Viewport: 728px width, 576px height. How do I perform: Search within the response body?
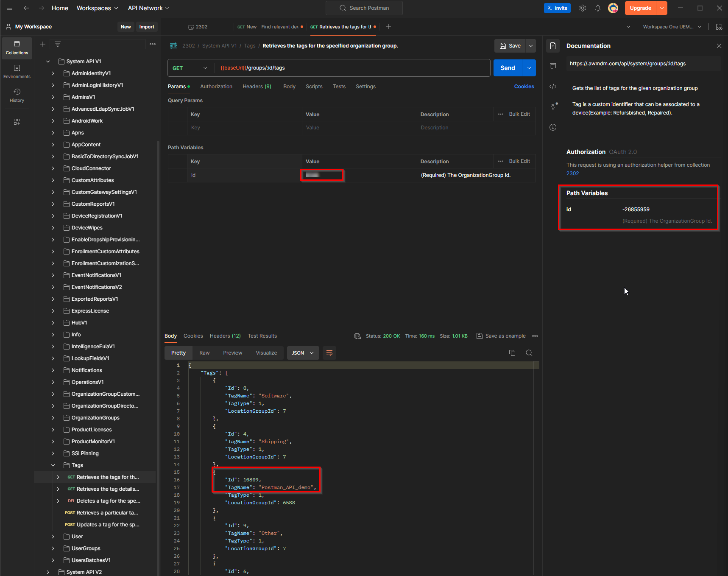coord(529,352)
